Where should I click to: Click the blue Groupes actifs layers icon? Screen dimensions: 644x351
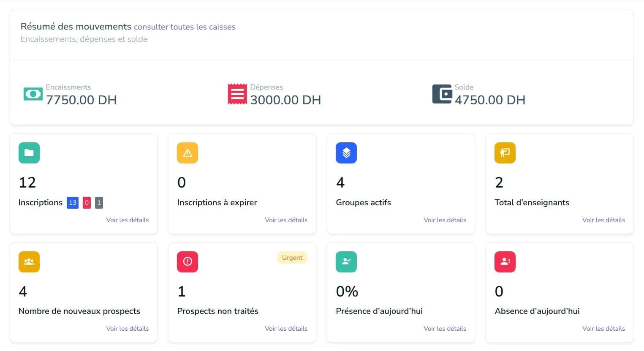(x=346, y=153)
